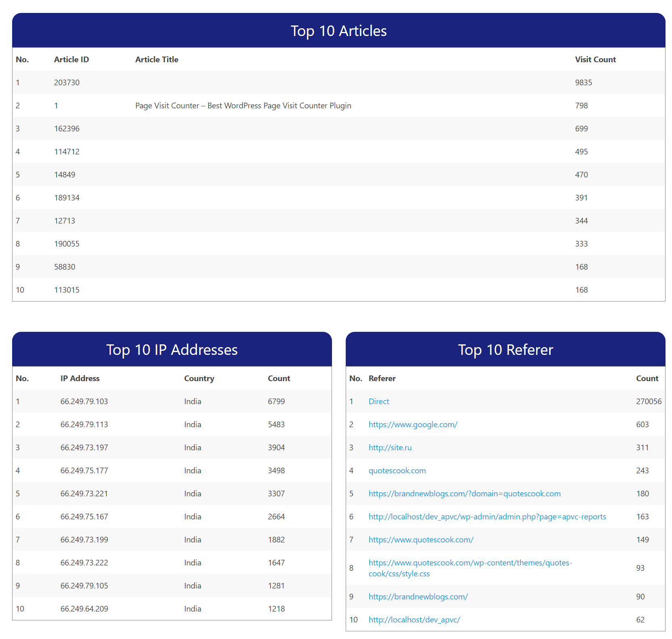The height and width of the screenshot is (639, 672).
Task: Click IP address 66.249.64.209 row
Action: pyautogui.click(x=84, y=609)
